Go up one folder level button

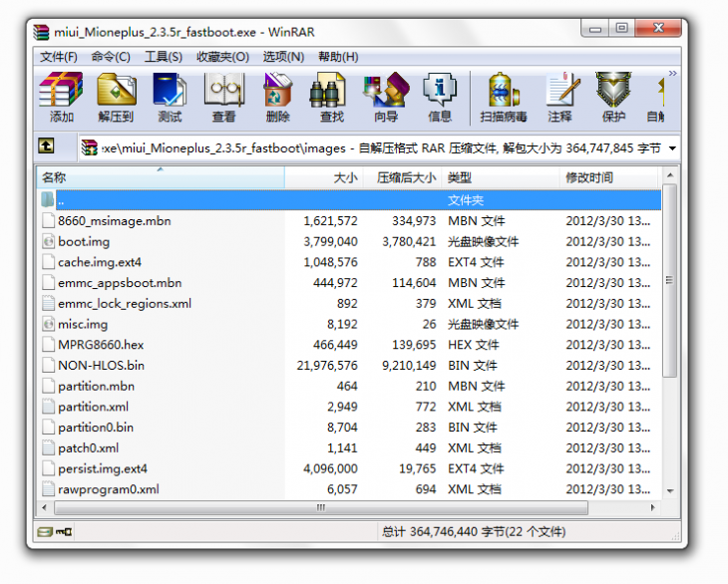pos(47,146)
